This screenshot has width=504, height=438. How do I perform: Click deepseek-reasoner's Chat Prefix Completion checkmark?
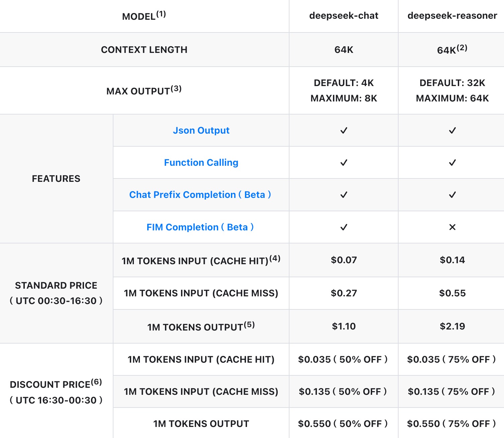tap(452, 195)
